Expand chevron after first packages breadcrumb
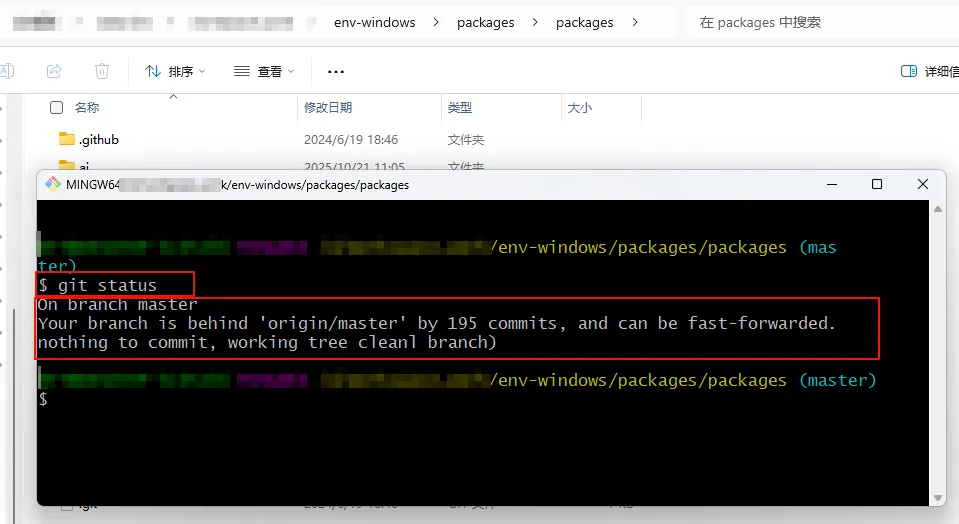 click(x=535, y=22)
